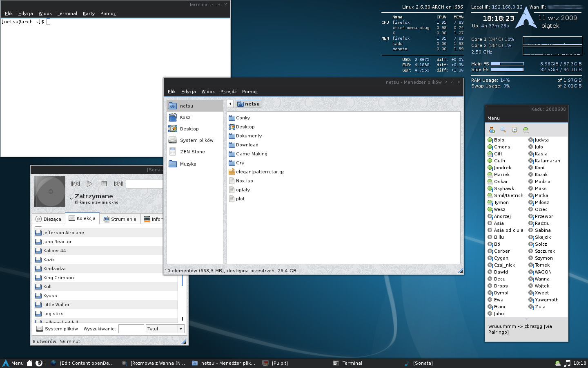Screen dimensions: 588x368
Task: Open Przejdź menu in file manager
Action: click(x=228, y=92)
